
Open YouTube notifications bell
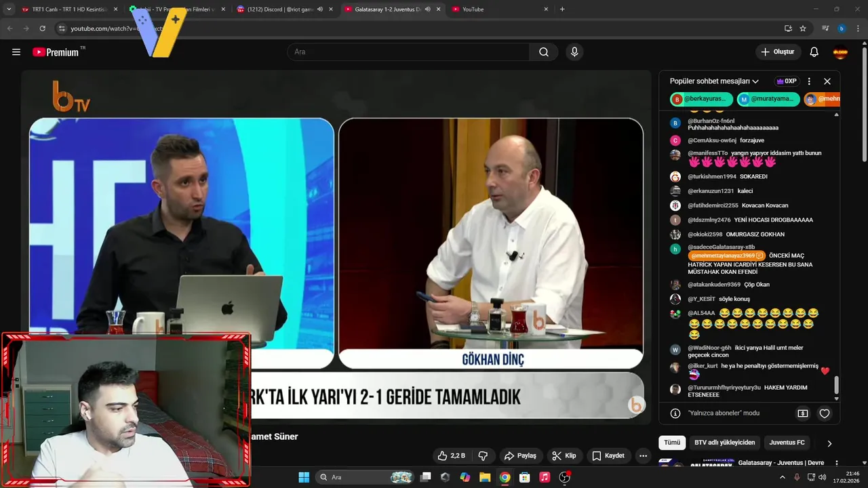[x=814, y=52]
